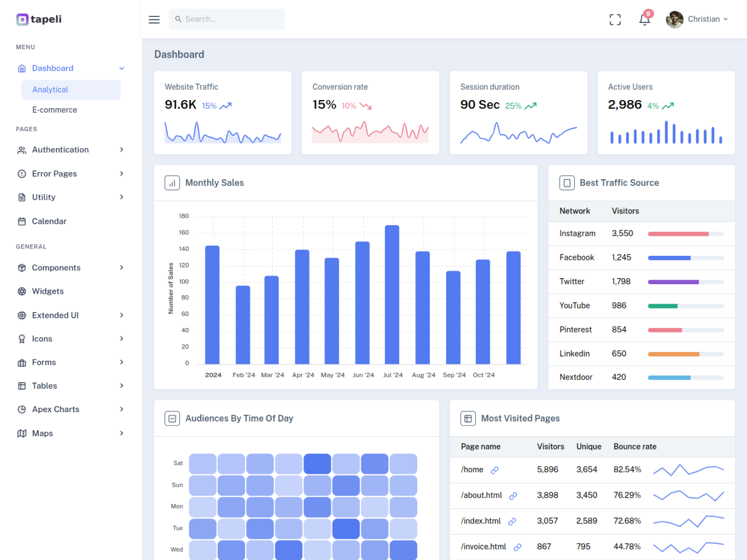This screenshot has width=747, height=560.
Task: Select the E-commerce dashboard item
Action: click(x=55, y=110)
